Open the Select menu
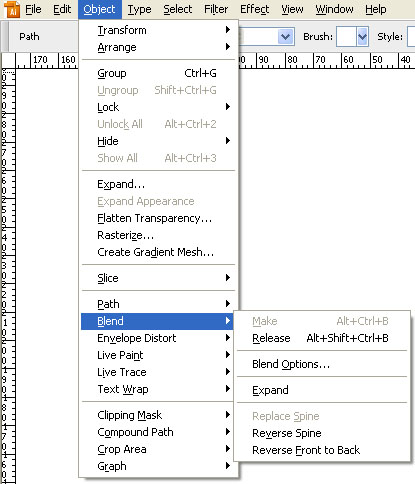415x484 pixels. point(178,9)
